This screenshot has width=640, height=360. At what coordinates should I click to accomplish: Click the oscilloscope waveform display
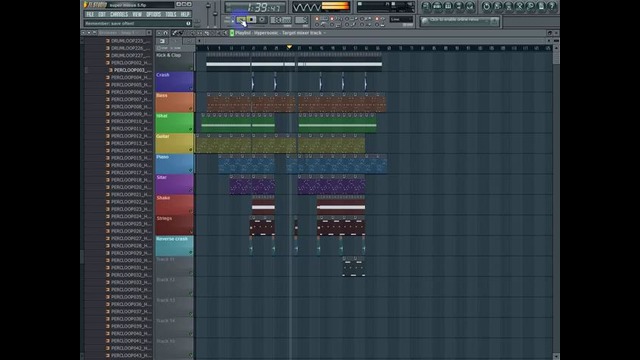click(307, 7)
